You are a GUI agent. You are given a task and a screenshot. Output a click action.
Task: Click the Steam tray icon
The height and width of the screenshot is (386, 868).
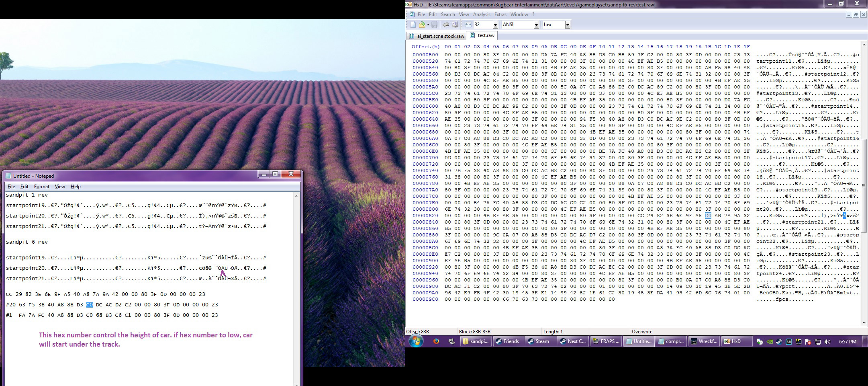pyautogui.click(x=778, y=342)
